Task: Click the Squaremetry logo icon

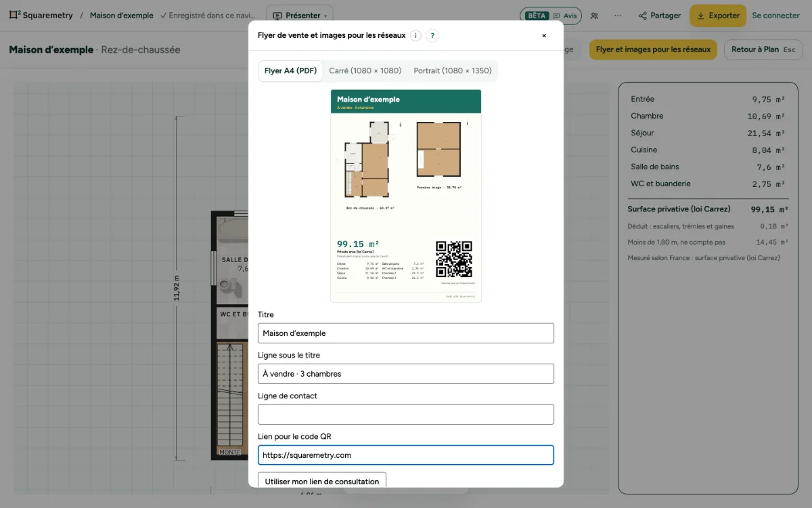Action: point(14,15)
